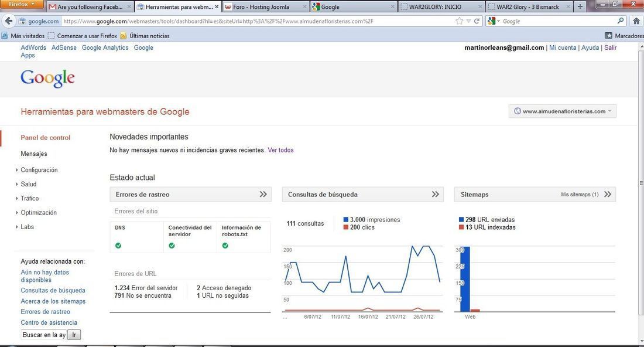Switch to the Google tab

pos(353,6)
